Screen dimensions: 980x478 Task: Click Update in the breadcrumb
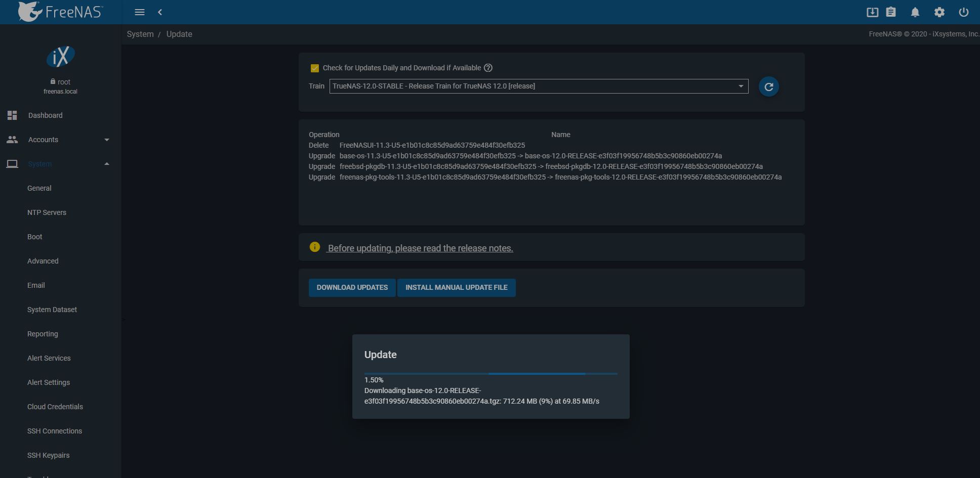click(x=179, y=34)
